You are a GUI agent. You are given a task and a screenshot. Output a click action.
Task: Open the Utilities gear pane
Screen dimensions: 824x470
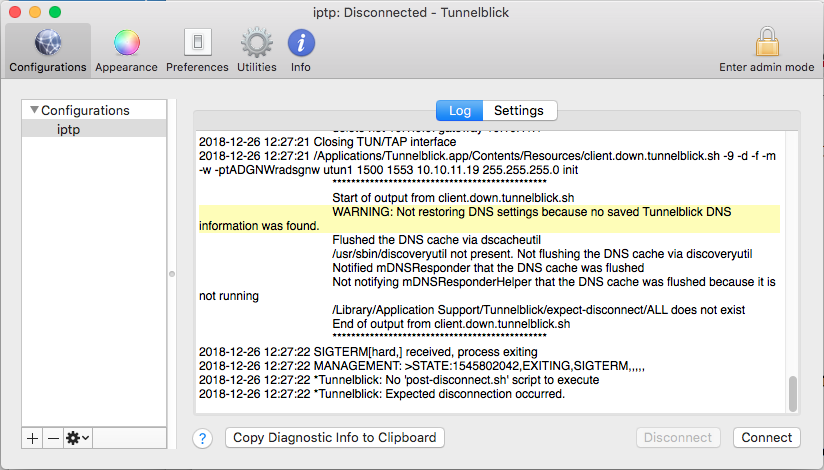click(x=257, y=50)
